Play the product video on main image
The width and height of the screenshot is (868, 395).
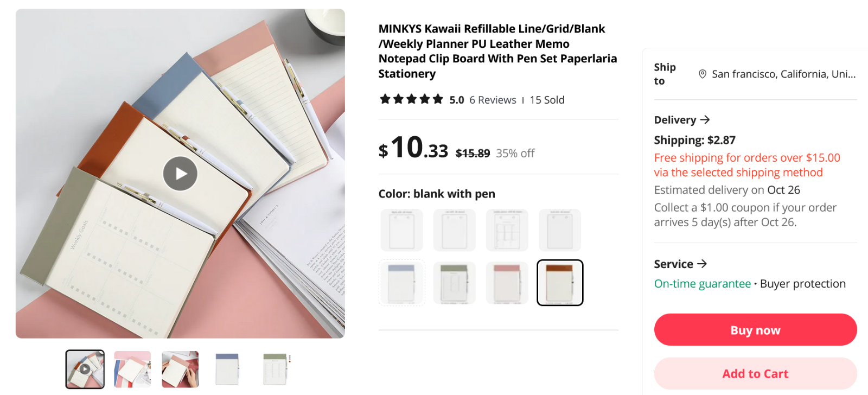pos(180,174)
